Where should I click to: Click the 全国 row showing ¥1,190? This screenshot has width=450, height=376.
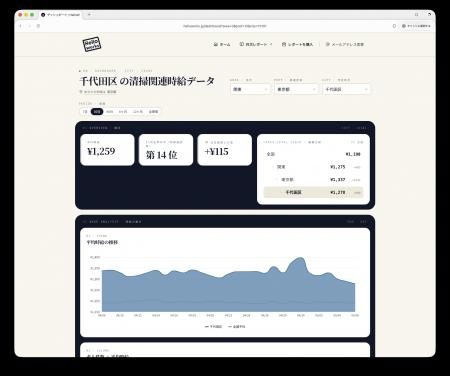coord(313,154)
